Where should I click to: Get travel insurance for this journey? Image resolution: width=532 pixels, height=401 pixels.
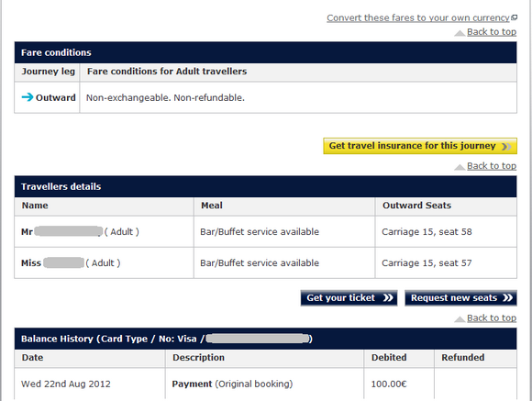coord(420,146)
